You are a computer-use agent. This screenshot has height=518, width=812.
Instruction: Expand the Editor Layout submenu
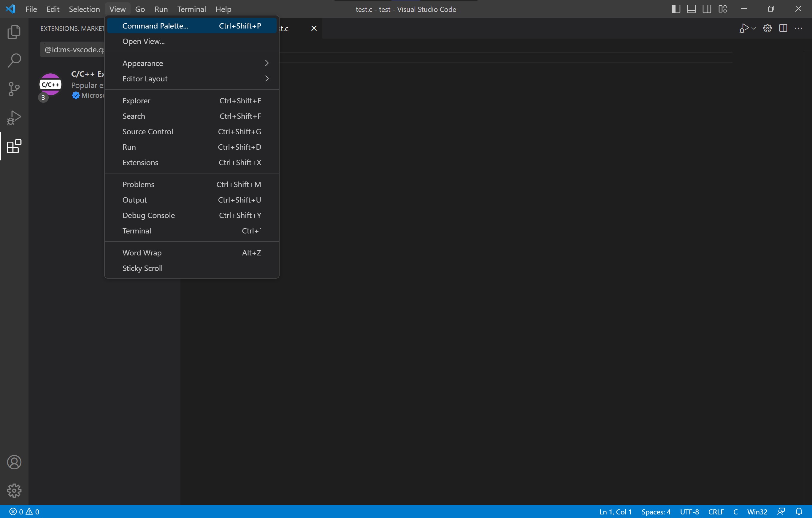tap(192, 79)
